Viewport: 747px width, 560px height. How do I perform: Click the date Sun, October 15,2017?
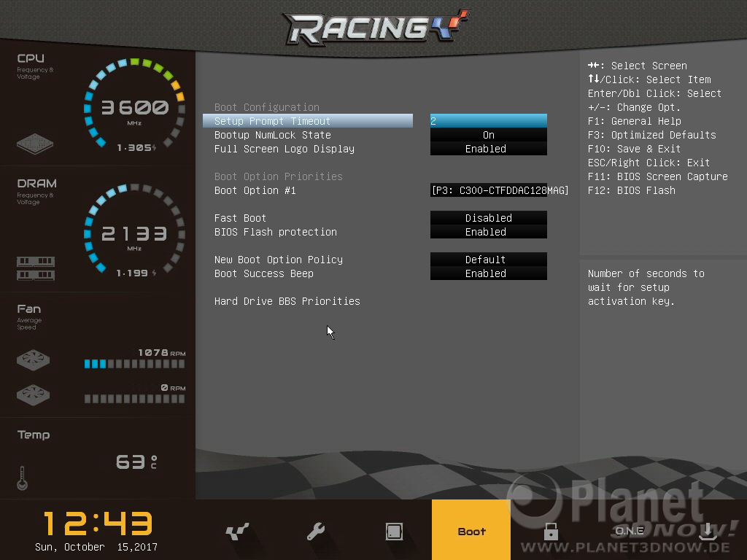(96, 547)
